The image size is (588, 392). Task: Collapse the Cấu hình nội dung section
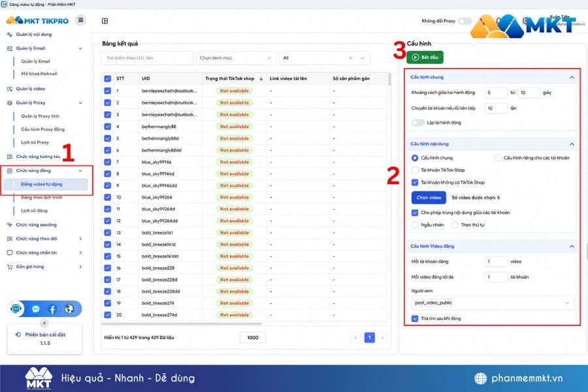(x=572, y=144)
